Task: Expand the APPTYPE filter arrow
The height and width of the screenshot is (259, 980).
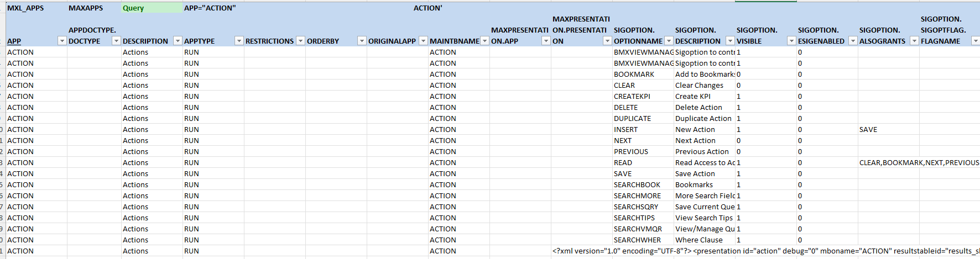Action: [x=239, y=41]
